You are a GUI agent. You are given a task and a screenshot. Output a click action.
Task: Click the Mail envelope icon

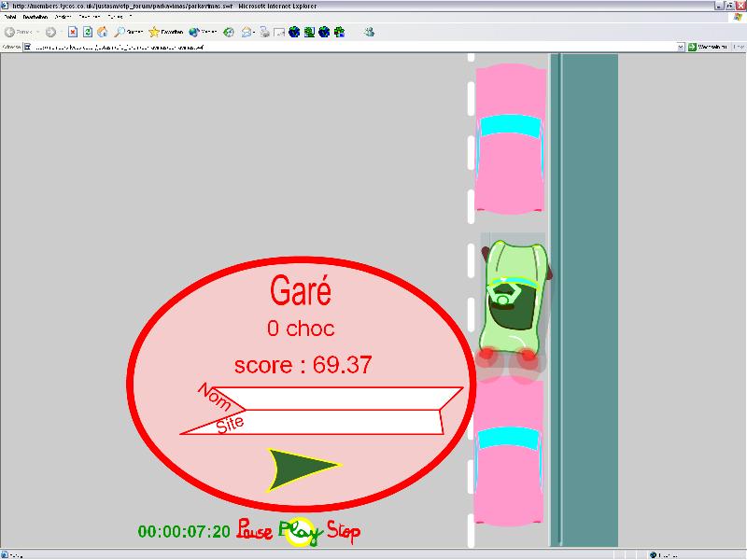247,32
